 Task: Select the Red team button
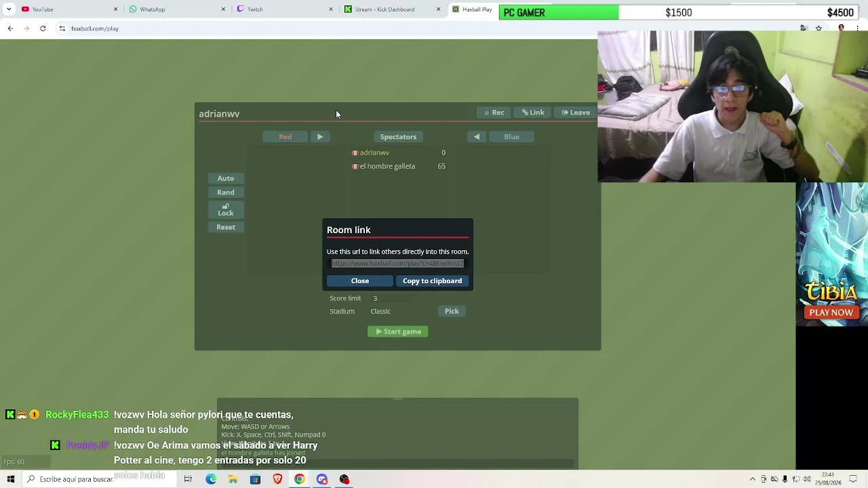(285, 137)
